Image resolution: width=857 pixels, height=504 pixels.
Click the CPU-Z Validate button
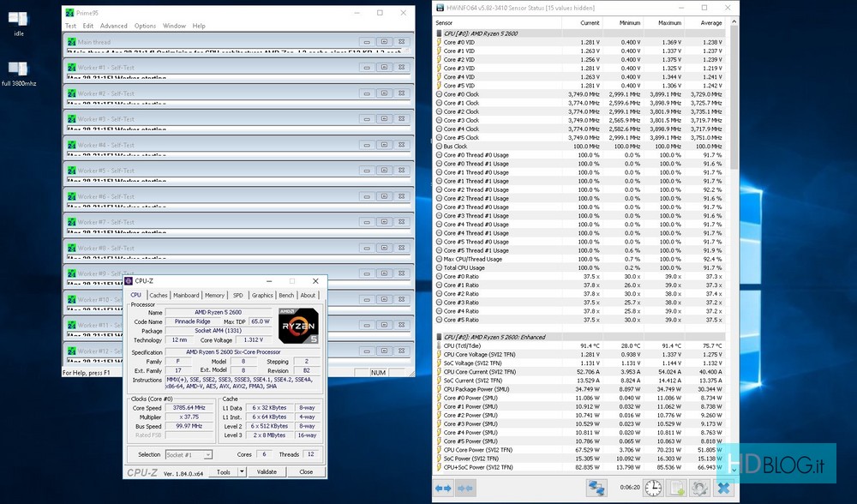267,471
